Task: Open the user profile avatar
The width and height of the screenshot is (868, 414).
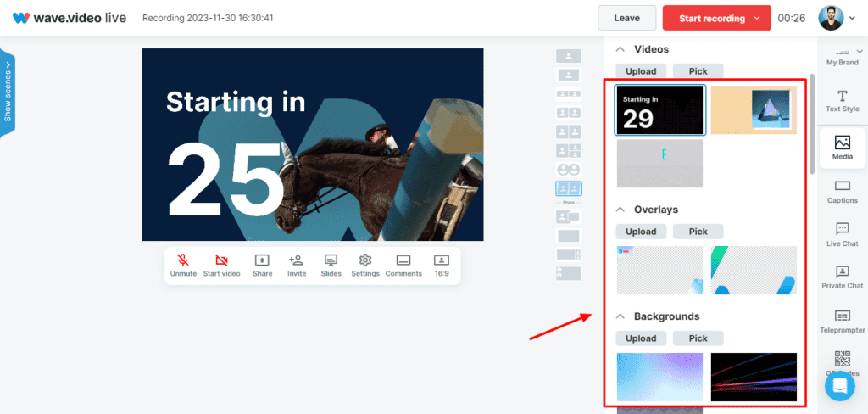Action: (831, 18)
